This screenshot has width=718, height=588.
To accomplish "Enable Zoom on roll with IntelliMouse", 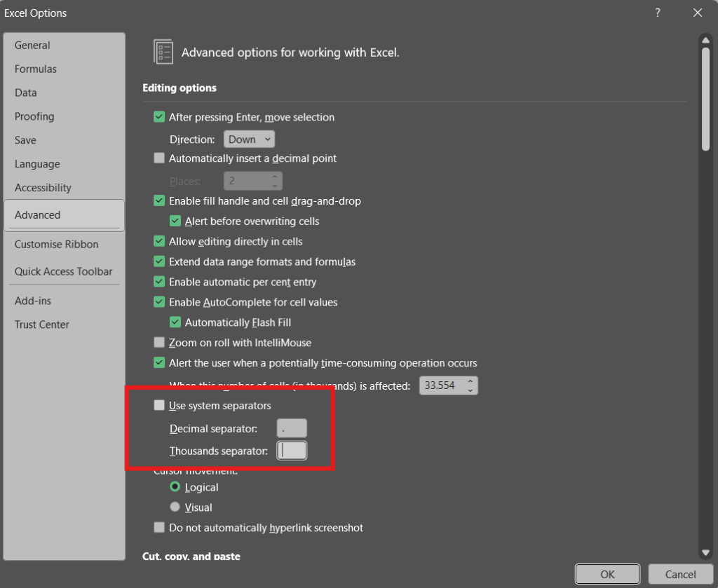I will 159,343.
